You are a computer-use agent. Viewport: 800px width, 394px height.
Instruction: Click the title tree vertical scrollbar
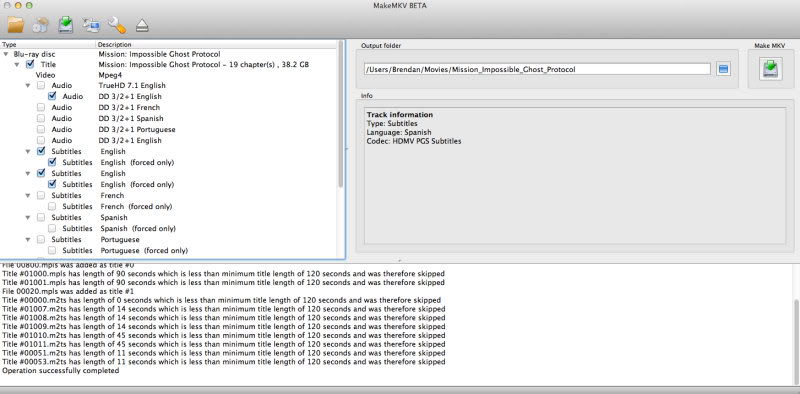(x=341, y=113)
